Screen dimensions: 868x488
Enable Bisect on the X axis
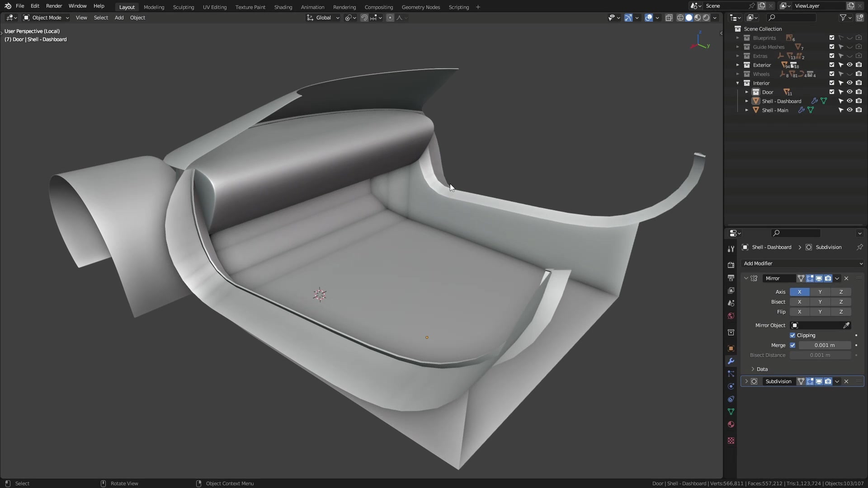click(799, 302)
